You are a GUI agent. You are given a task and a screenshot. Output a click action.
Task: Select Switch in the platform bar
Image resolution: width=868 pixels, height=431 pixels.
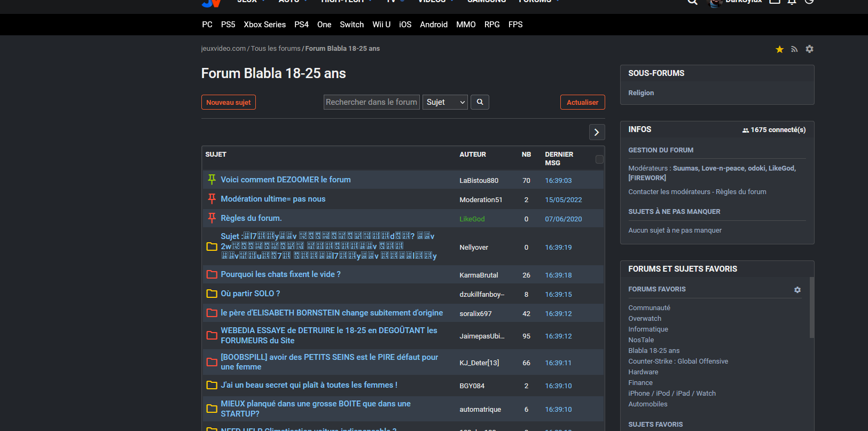point(351,25)
